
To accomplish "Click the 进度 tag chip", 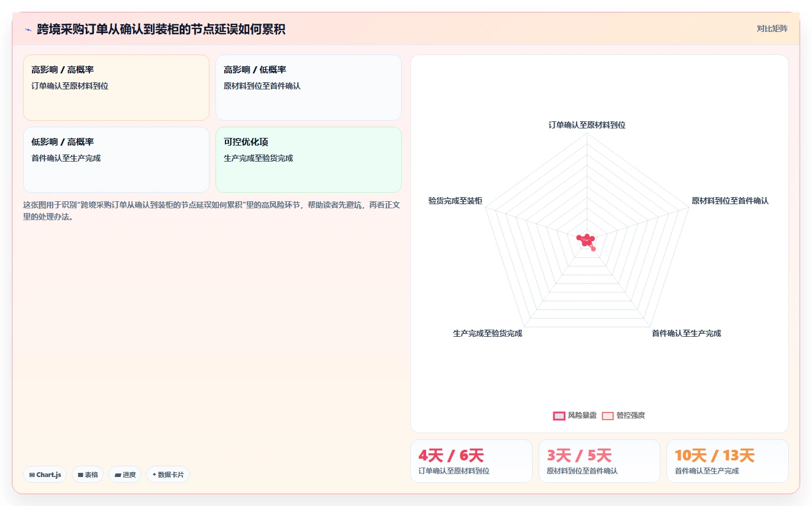I will pyautogui.click(x=125, y=475).
